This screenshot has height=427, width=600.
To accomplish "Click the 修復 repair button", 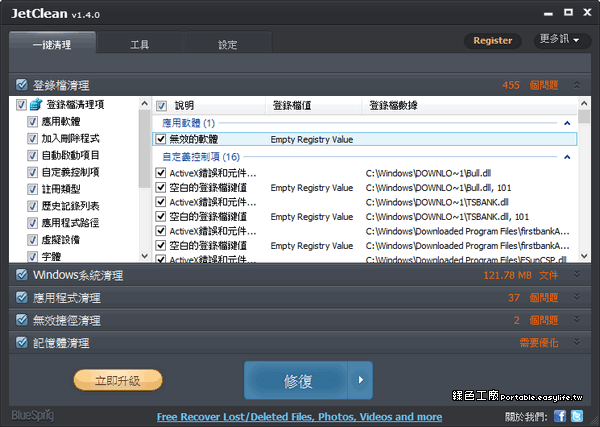I will [296, 380].
